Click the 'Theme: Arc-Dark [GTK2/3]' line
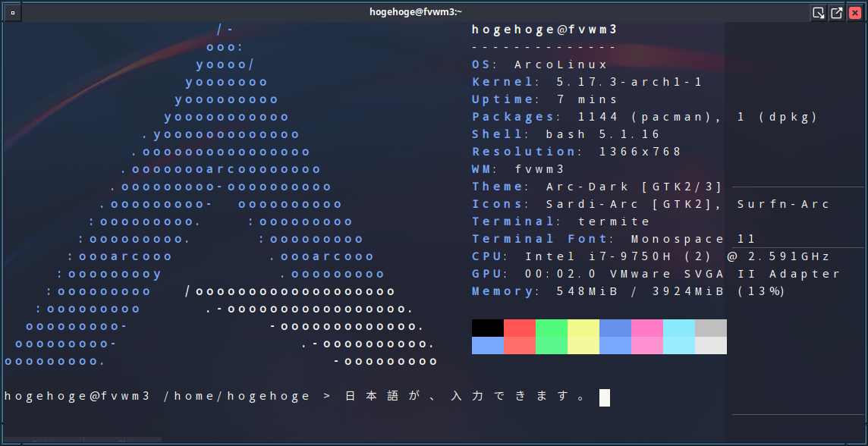The width and height of the screenshot is (868, 446). click(597, 187)
